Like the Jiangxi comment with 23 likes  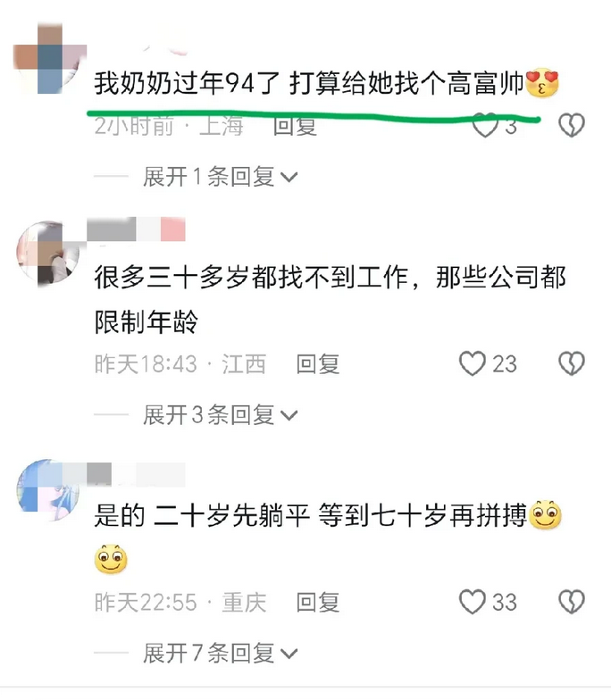coord(473,363)
